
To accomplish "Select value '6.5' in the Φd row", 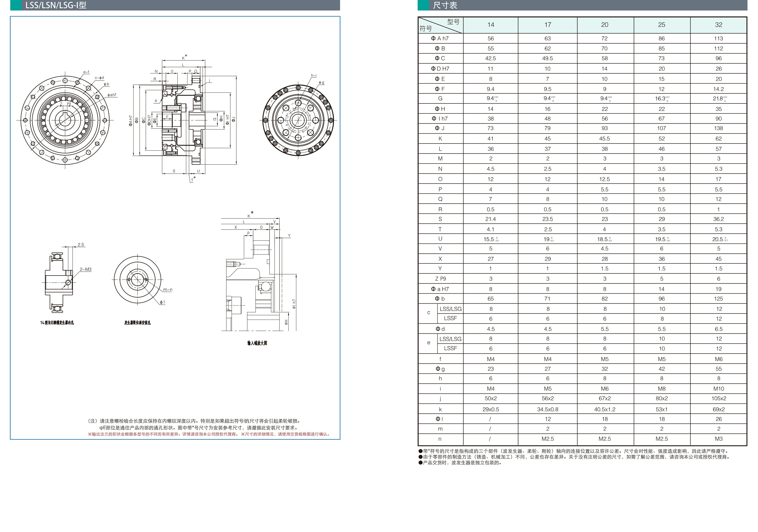I will (x=719, y=329).
